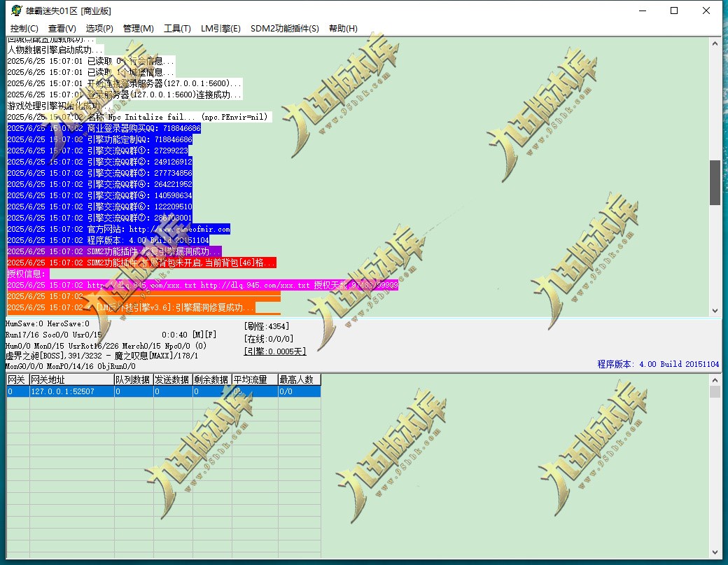728x565 pixels.
Task: Click the MonG0/0/0 MonP0/14/16 status line
Action: 71,366
